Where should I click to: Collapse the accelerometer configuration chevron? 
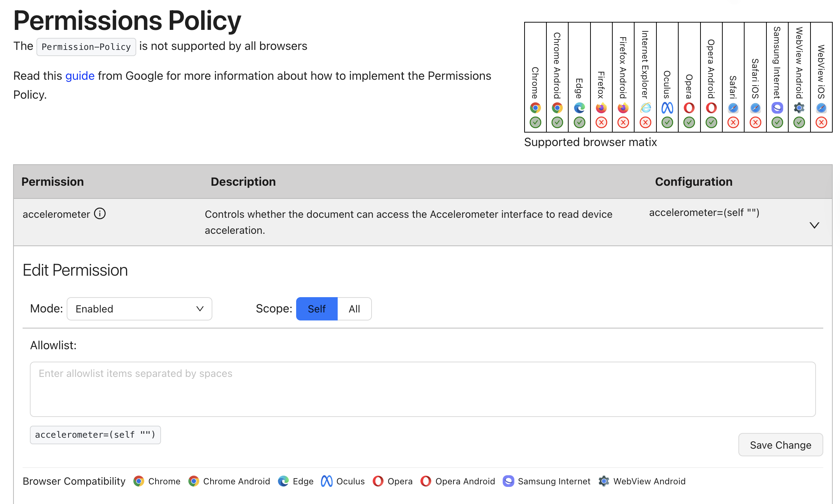[815, 225]
